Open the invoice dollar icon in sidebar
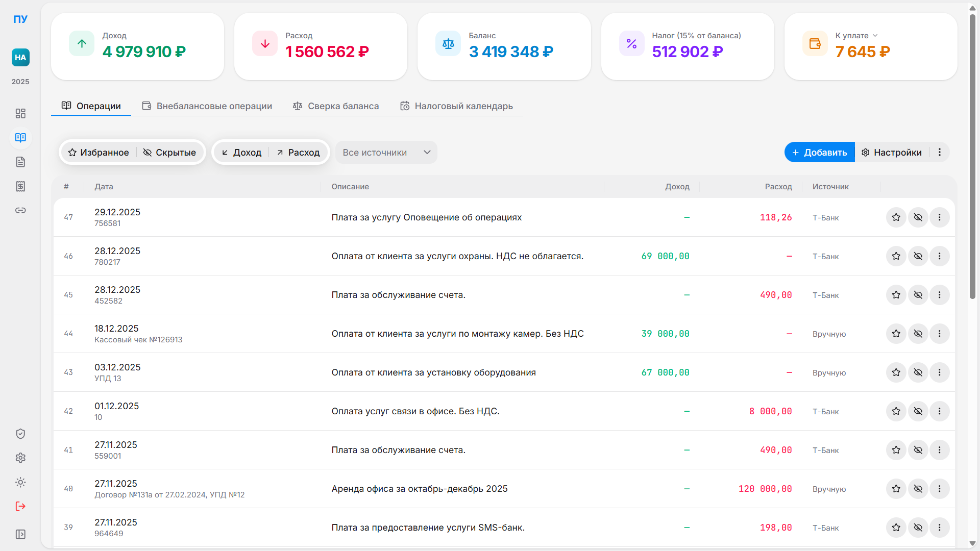Image resolution: width=980 pixels, height=551 pixels. click(x=20, y=186)
